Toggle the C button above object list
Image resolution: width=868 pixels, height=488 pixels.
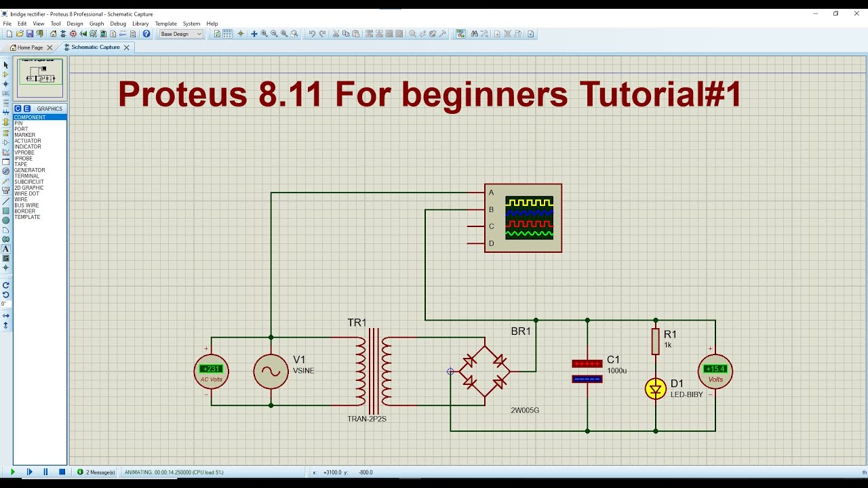click(x=18, y=108)
